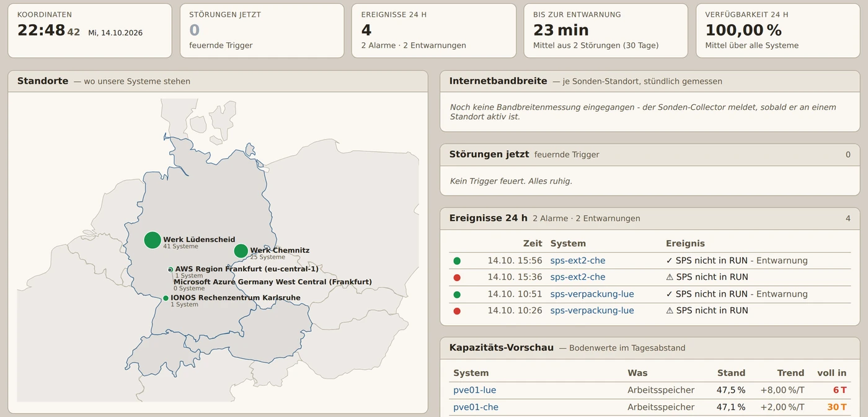Open sps-ext2-che link in 15:36 row
868x417 pixels.
click(578, 277)
